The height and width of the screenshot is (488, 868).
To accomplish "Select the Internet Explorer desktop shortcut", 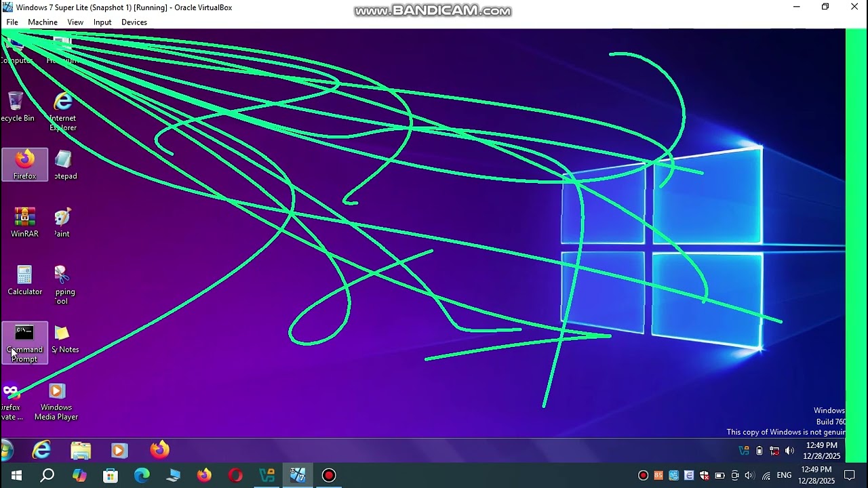I will coord(63,112).
